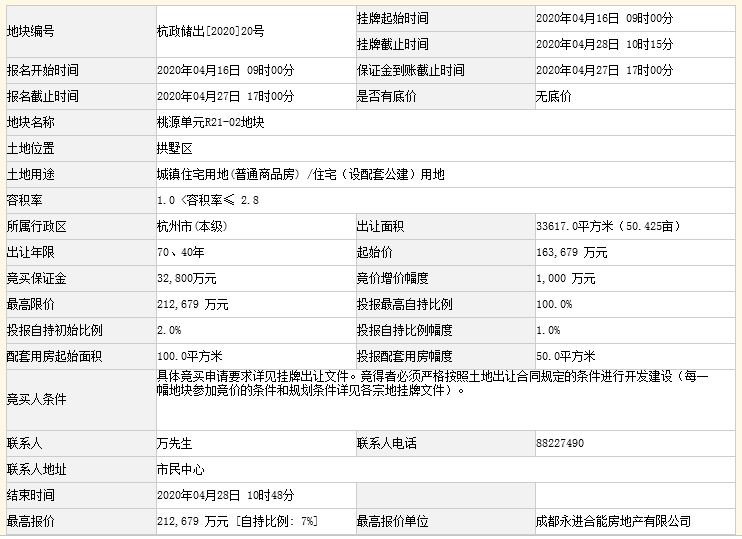Select the 无底价 value
Viewport: 742px width, 539px height.
coord(554,97)
